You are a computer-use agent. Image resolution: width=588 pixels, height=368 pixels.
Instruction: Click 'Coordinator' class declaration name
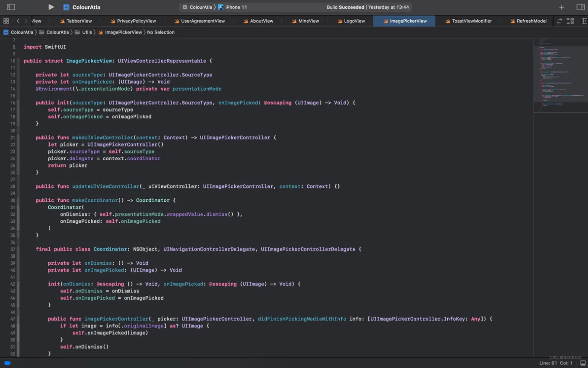(110, 249)
